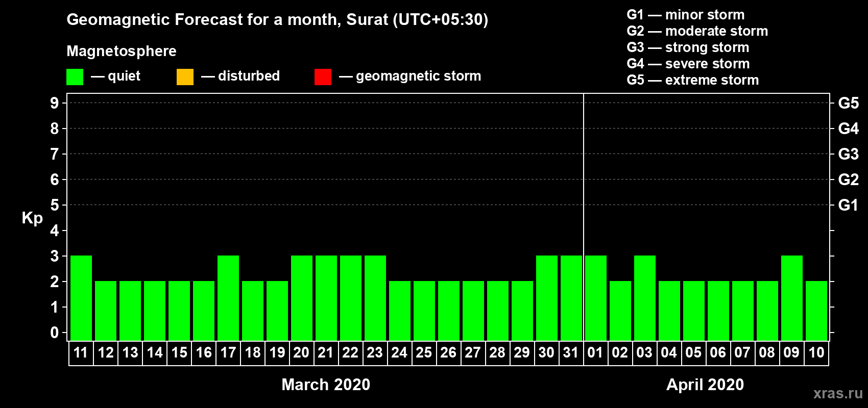Click the 'Magnetosphere' heading
This screenshot has height=408, width=868.
(x=122, y=51)
